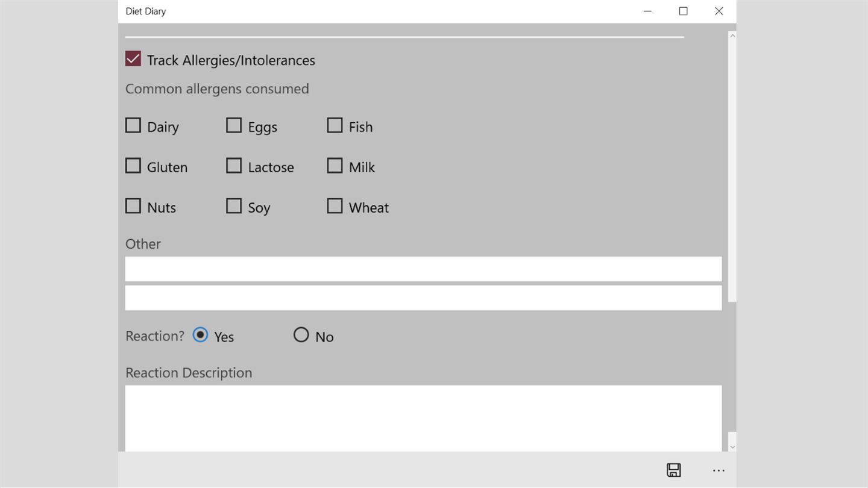The image size is (868, 488).
Task: Click the first Other text field
Action: (423, 269)
